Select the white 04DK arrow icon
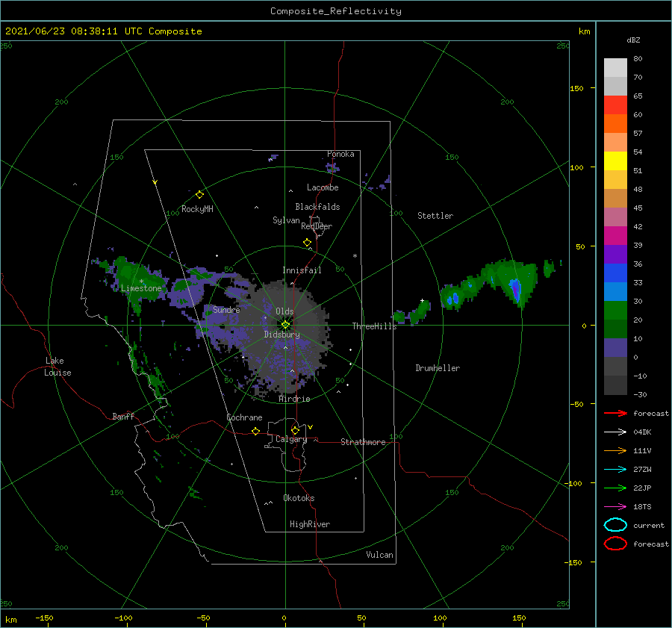The height and width of the screenshot is (628, 672). pos(615,432)
